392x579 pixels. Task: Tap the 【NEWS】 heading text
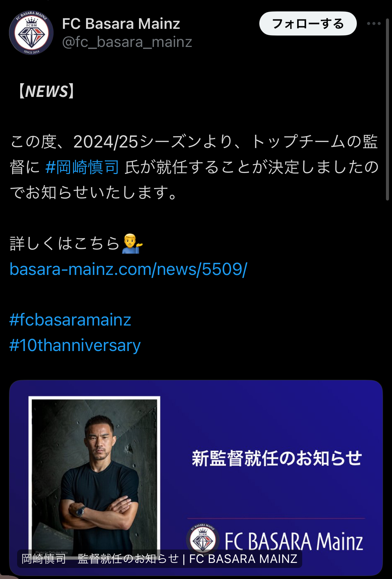[46, 91]
